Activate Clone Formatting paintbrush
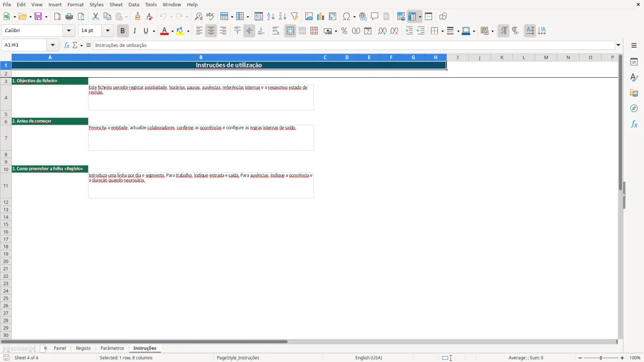The height and width of the screenshot is (362, 644). pyautogui.click(x=138, y=17)
